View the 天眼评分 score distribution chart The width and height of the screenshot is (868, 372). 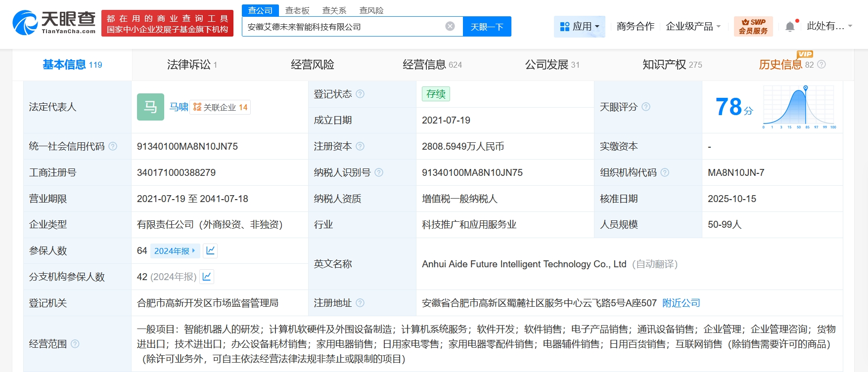(x=799, y=107)
